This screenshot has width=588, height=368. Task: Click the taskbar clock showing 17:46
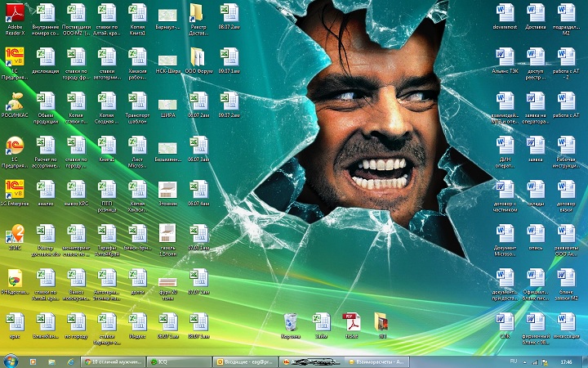coord(566,362)
